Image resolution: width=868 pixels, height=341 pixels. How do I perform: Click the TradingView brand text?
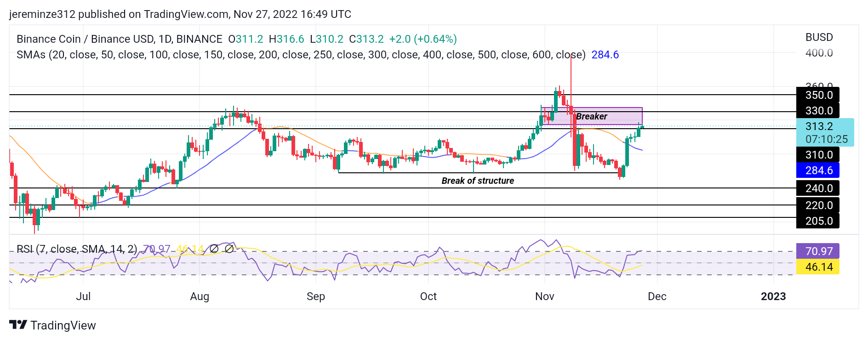pyautogui.click(x=63, y=325)
